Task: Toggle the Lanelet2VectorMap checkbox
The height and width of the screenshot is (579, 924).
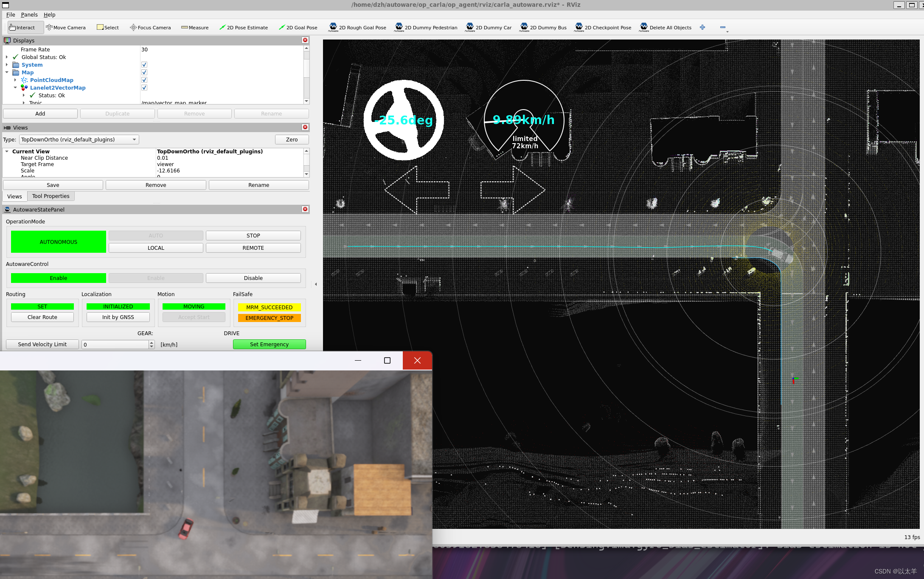Action: pyautogui.click(x=144, y=88)
